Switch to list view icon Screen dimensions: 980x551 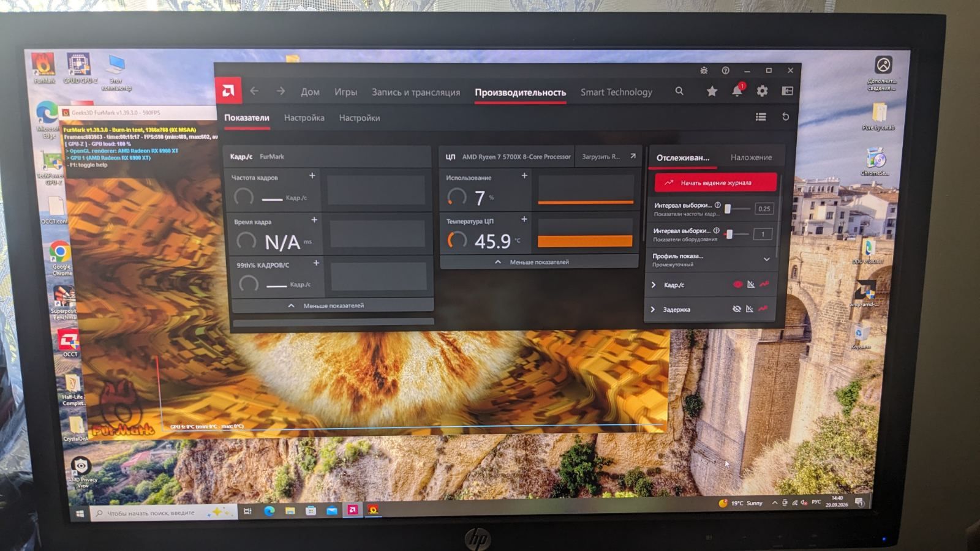[x=761, y=116]
